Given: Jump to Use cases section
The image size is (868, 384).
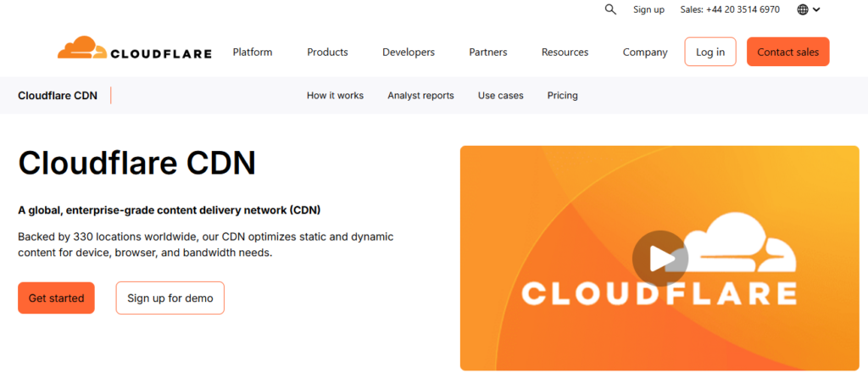Looking at the screenshot, I should [x=500, y=95].
